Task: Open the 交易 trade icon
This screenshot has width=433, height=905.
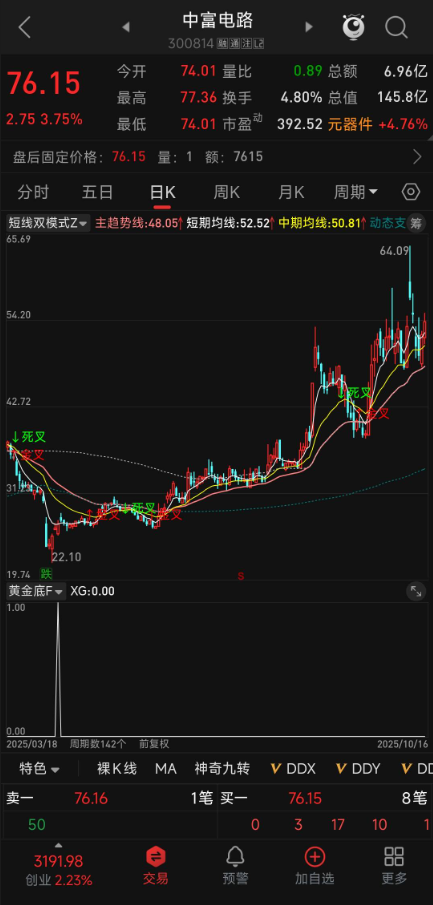Action: click(x=156, y=866)
